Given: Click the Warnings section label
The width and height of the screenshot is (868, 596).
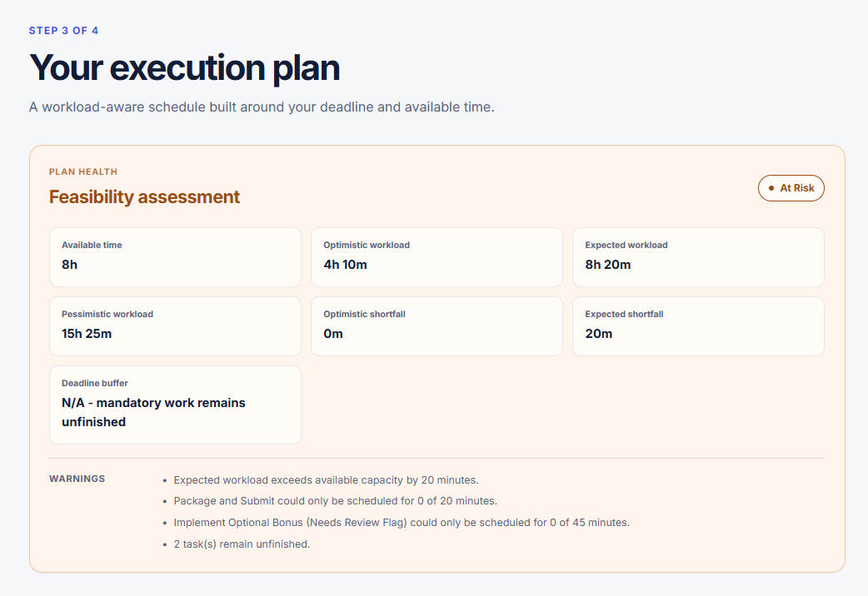Looking at the screenshot, I should click(x=77, y=479).
